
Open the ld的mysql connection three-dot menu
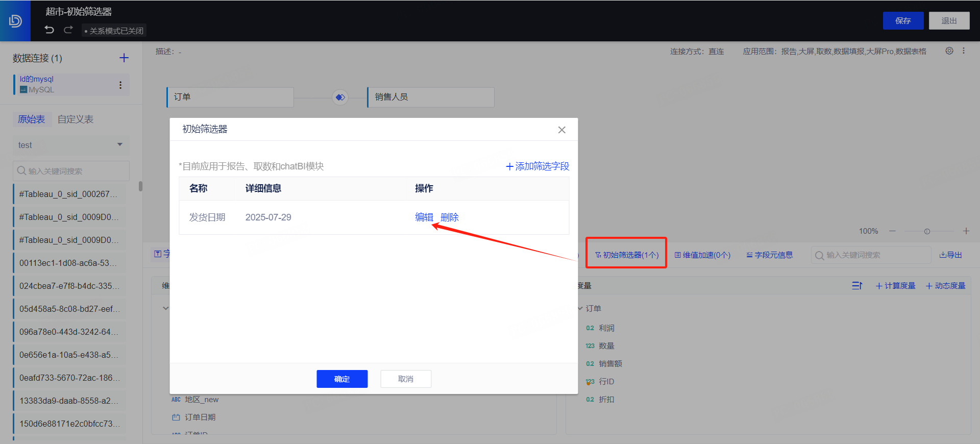[x=120, y=85]
